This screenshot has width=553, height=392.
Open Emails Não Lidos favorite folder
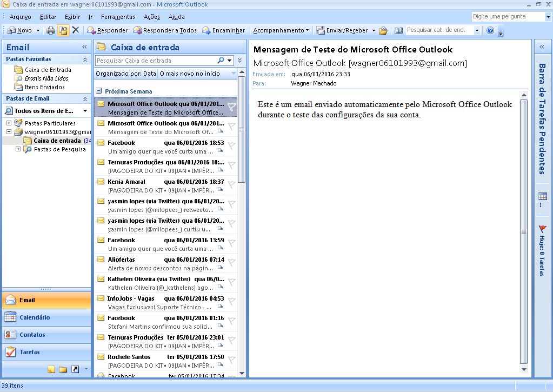(x=46, y=78)
